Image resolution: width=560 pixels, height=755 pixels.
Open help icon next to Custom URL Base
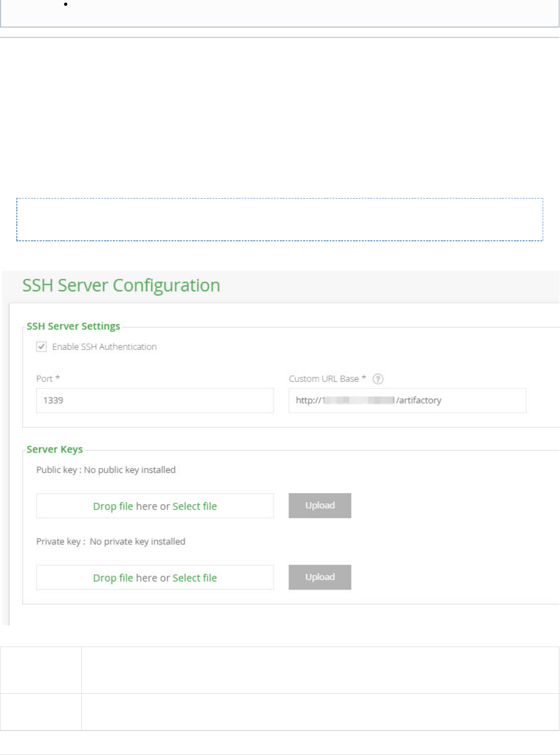click(378, 379)
